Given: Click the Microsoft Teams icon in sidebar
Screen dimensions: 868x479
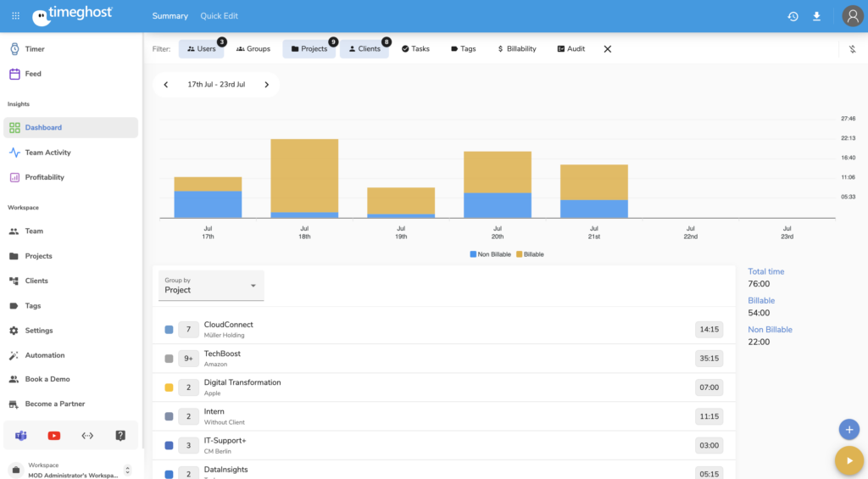Looking at the screenshot, I should (x=21, y=436).
